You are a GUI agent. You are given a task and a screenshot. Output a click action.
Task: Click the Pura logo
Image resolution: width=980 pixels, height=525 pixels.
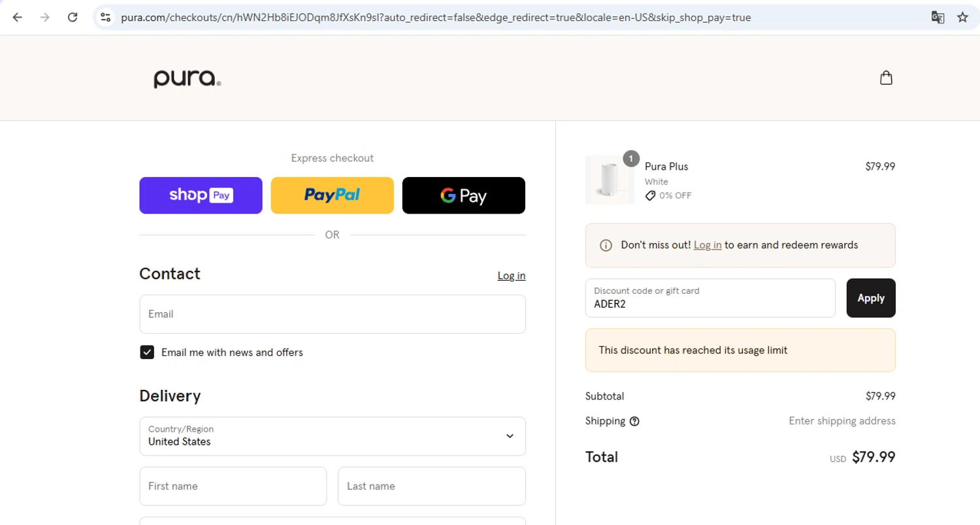(x=188, y=79)
